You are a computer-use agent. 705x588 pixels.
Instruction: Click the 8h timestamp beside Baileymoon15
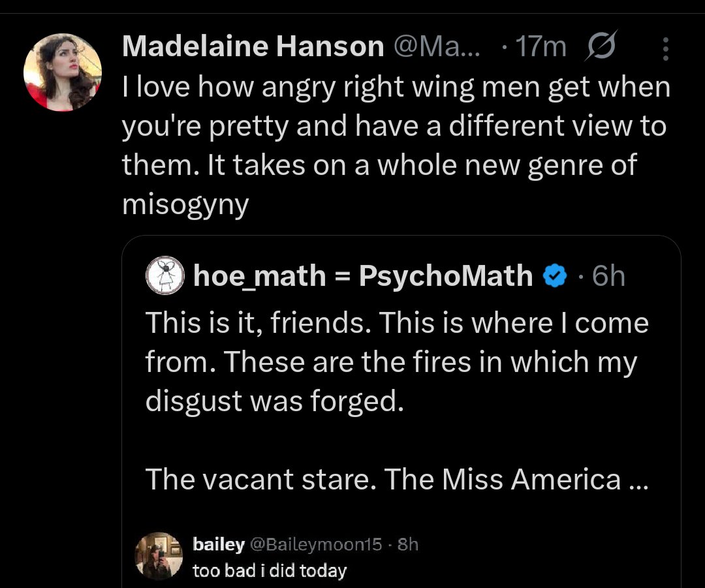coord(407,544)
